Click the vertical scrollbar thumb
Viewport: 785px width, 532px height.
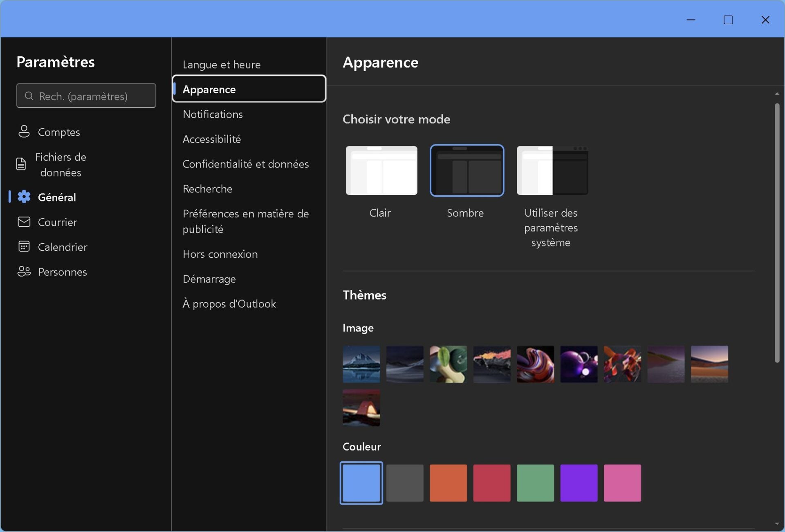pyautogui.click(x=777, y=233)
